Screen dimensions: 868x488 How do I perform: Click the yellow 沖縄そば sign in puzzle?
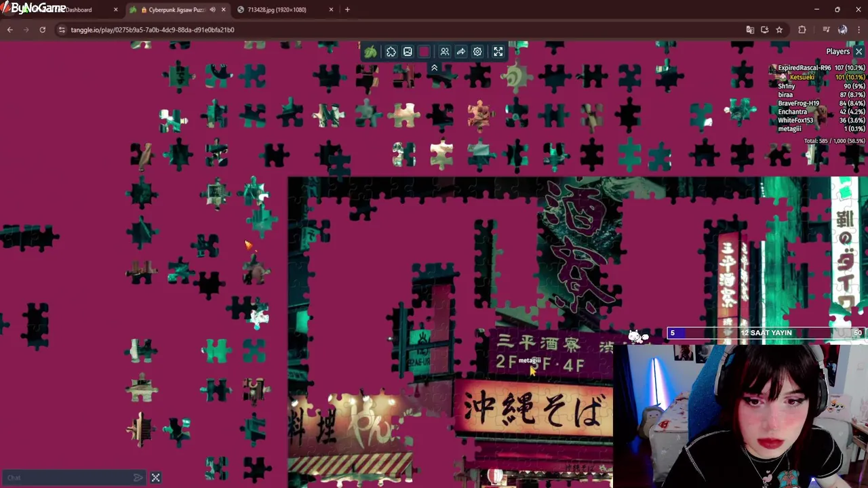point(533,409)
